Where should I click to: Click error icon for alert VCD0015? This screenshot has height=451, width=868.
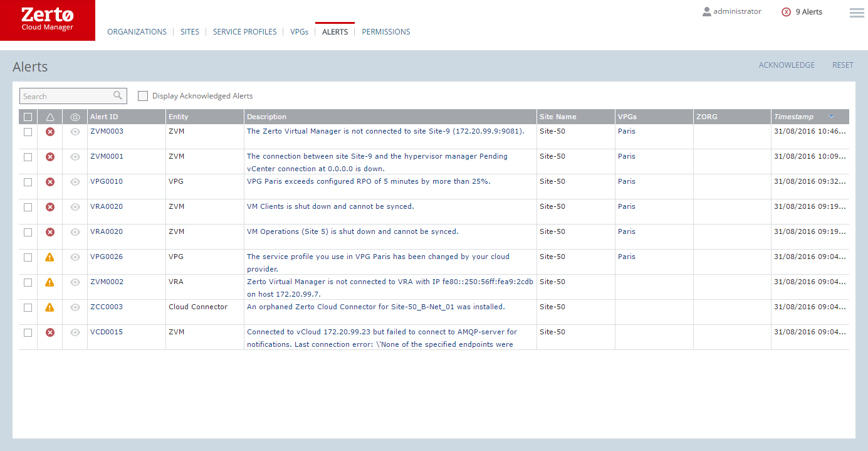[x=50, y=332]
